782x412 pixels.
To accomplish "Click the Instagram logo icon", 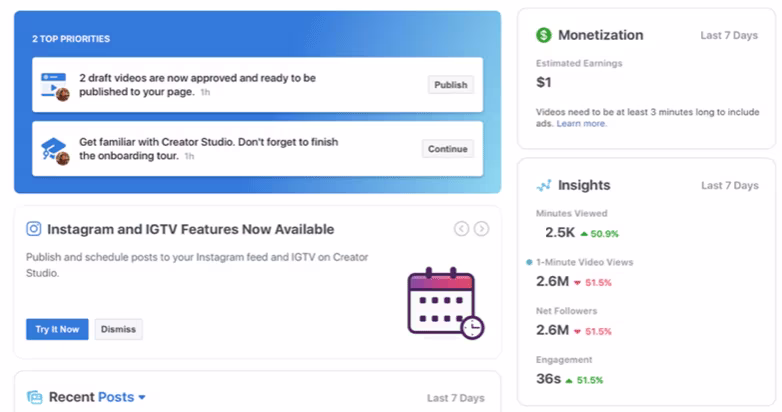I will [34, 229].
